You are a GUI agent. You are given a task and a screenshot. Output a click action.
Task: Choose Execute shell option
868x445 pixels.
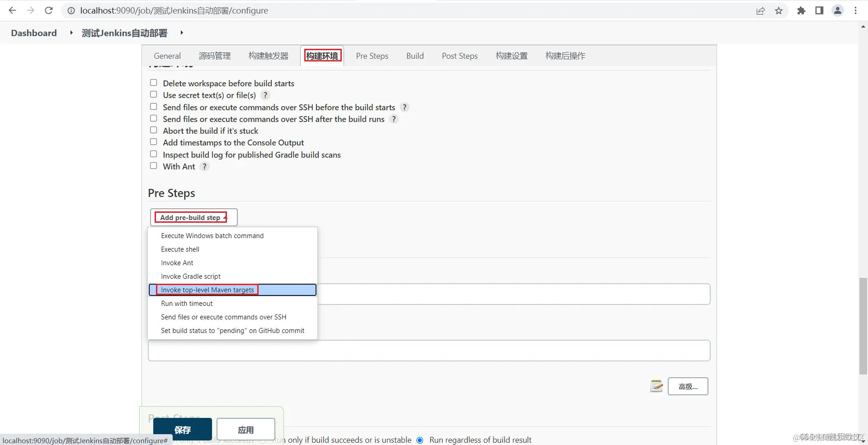pyautogui.click(x=232, y=249)
